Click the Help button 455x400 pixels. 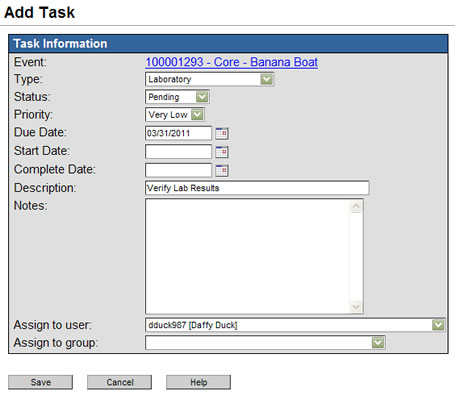pyautogui.click(x=198, y=382)
